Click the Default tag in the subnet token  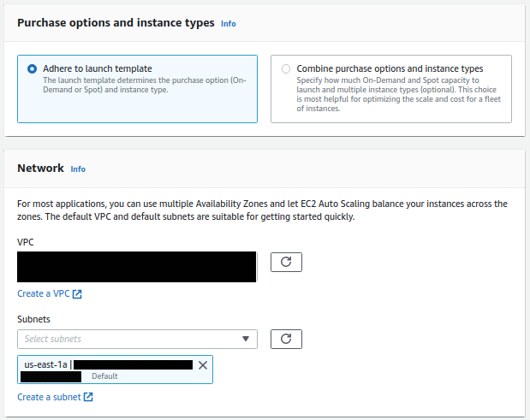[x=104, y=376]
